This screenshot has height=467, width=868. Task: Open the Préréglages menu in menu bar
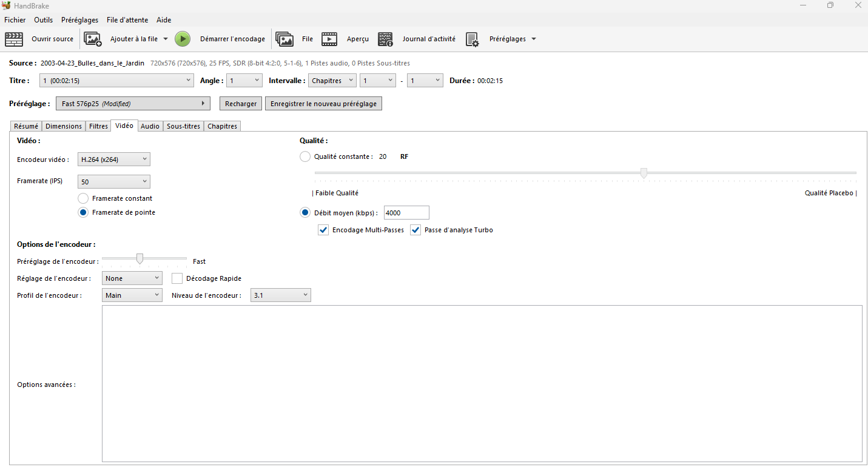coord(79,20)
